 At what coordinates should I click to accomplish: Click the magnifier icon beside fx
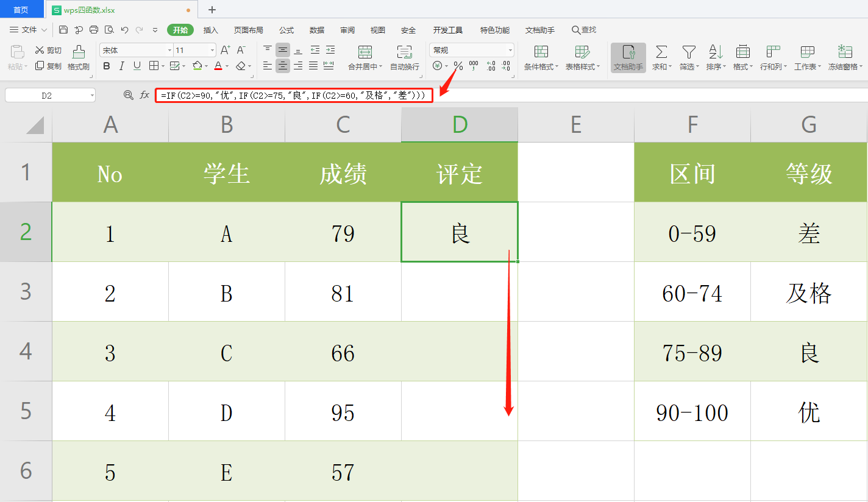pos(128,95)
